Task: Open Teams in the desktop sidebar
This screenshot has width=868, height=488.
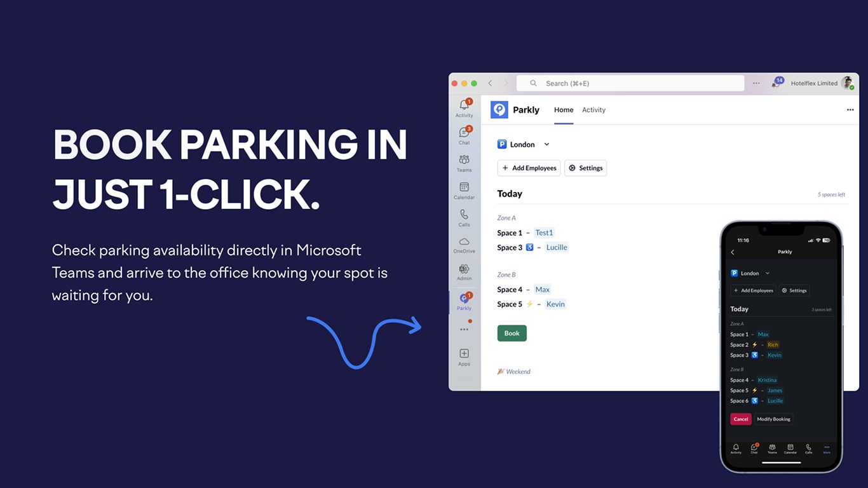Action: coord(465,163)
